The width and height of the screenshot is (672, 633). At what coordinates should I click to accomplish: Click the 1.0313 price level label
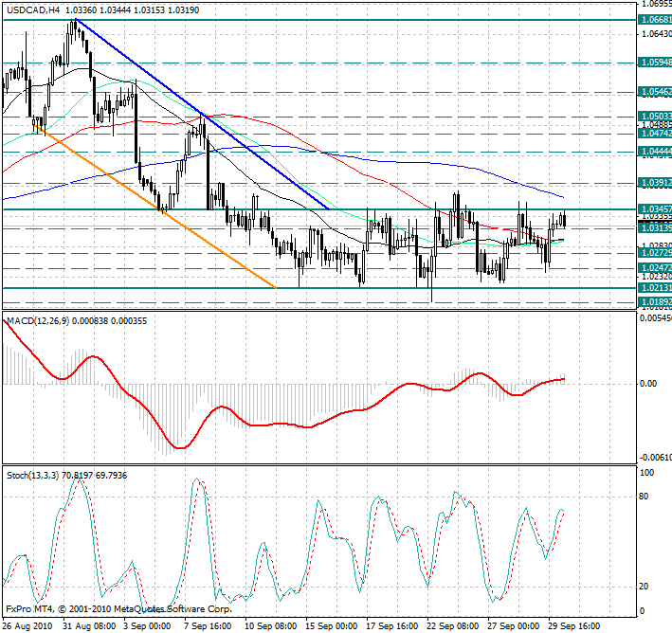click(x=655, y=228)
